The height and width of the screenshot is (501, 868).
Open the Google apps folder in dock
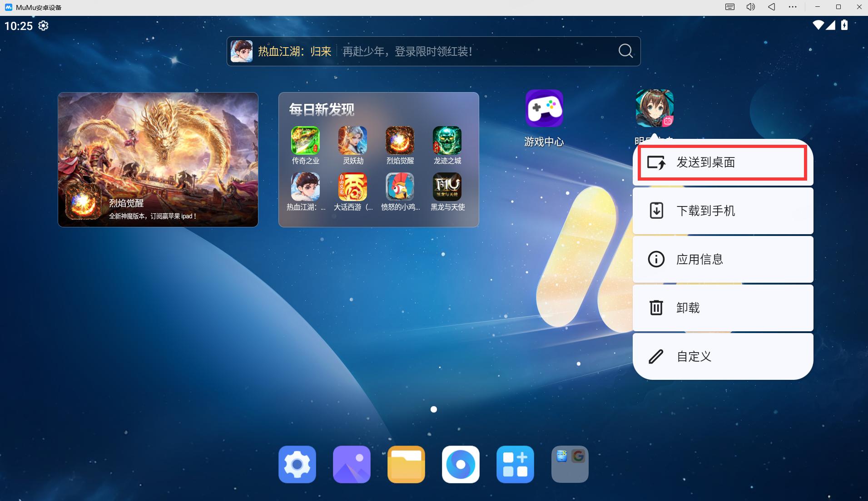pos(570,464)
